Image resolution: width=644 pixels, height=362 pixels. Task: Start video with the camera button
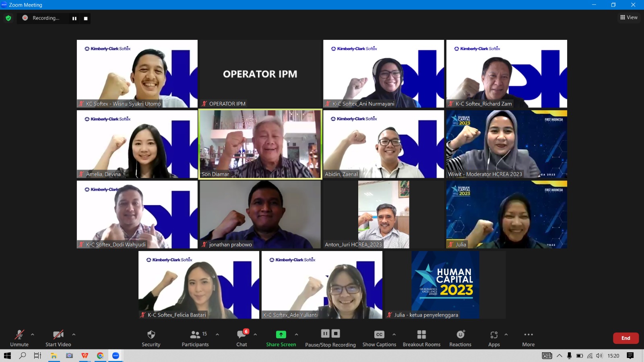click(58, 335)
